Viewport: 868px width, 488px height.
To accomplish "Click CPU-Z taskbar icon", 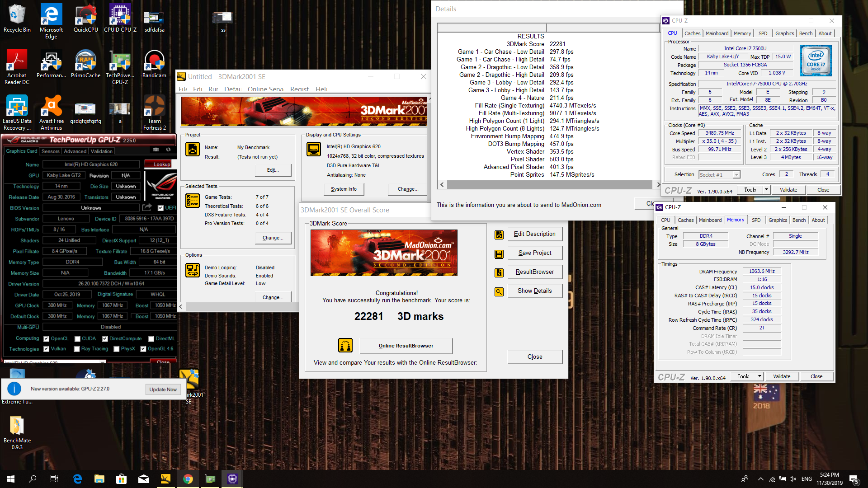I will click(232, 479).
